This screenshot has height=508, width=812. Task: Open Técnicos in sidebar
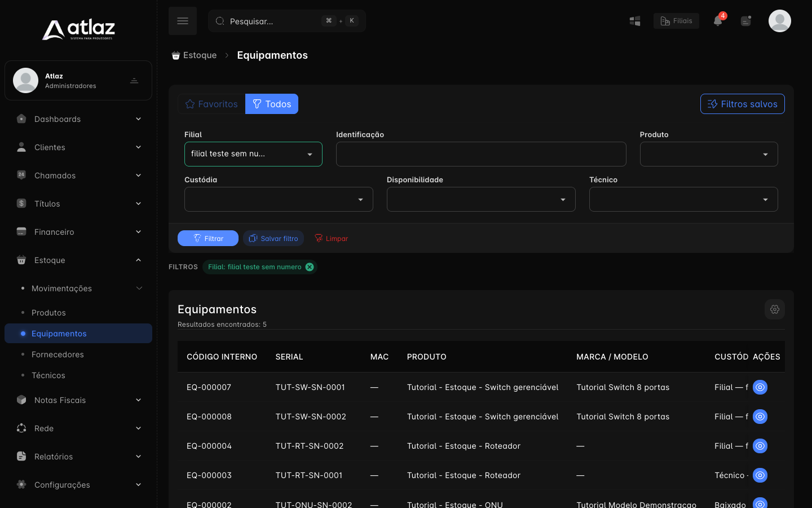78,375
